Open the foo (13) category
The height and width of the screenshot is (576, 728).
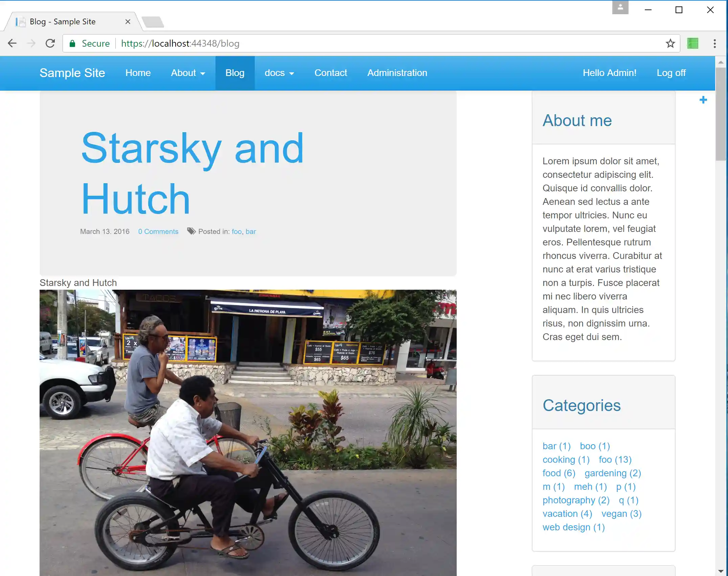tap(615, 459)
